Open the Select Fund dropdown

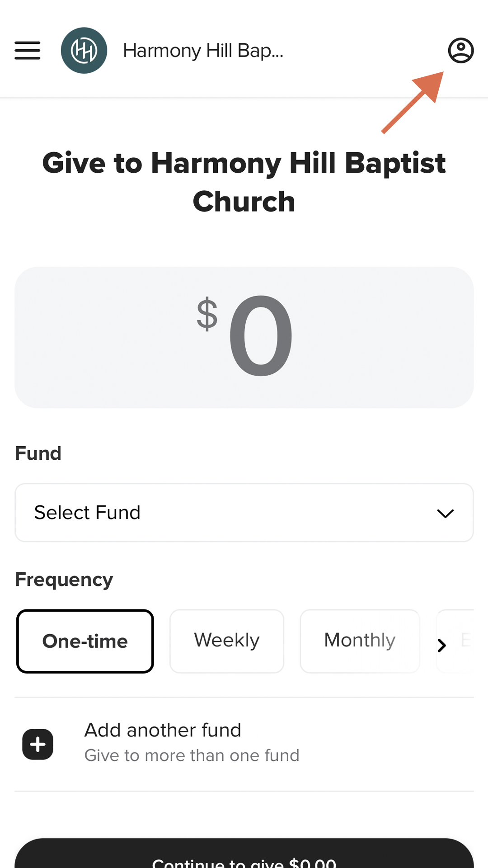pyautogui.click(x=244, y=513)
